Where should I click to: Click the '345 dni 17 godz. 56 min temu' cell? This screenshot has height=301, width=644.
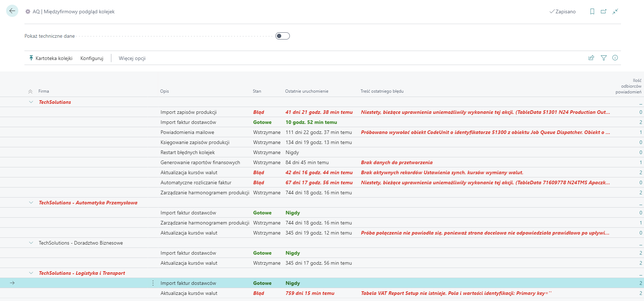click(x=319, y=263)
